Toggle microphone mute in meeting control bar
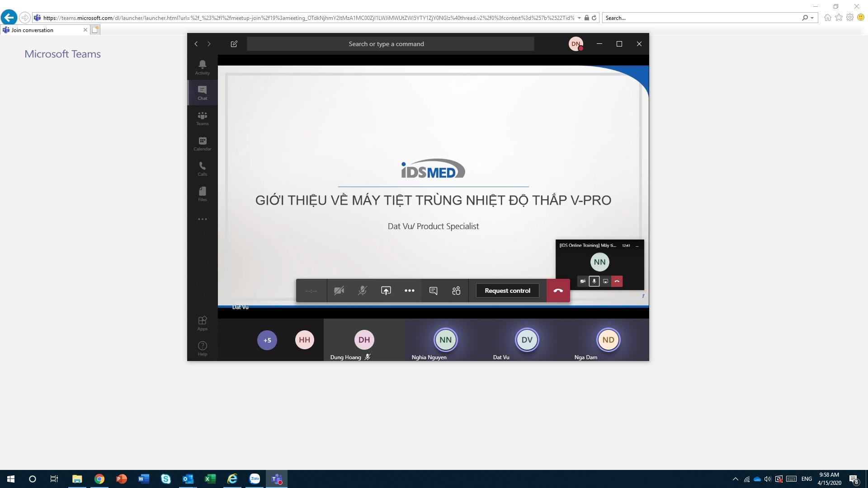Image resolution: width=868 pixels, height=488 pixels. [x=362, y=291]
